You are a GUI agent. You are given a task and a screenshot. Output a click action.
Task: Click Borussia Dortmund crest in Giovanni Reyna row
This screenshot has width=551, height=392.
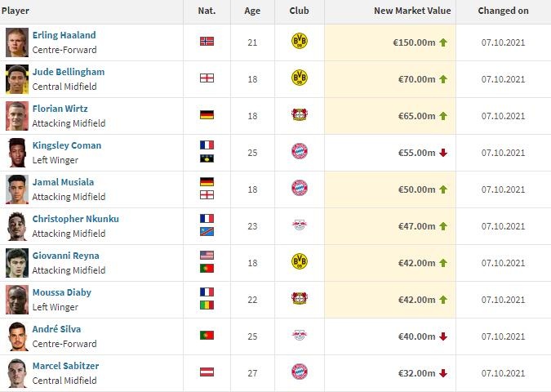tap(300, 261)
